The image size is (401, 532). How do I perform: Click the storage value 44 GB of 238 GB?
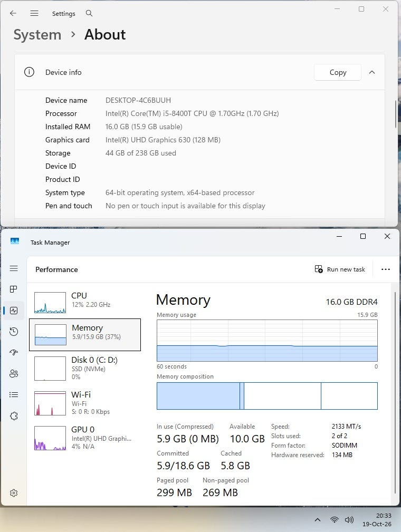point(140,153)
